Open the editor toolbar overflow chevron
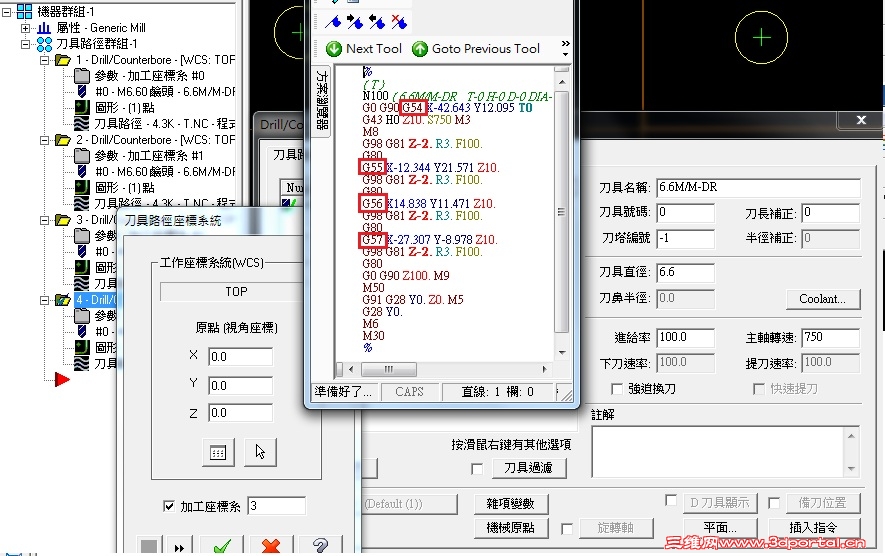The width and height of the screenshot is (885, 556). [566, 49]
